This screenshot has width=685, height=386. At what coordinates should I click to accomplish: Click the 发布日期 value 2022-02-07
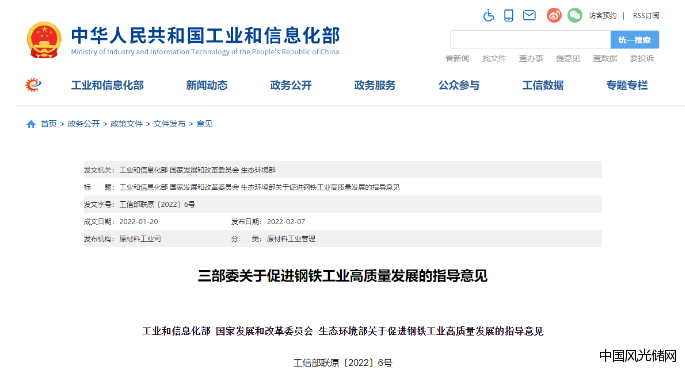pyautogui.click(x=286, y=222)
